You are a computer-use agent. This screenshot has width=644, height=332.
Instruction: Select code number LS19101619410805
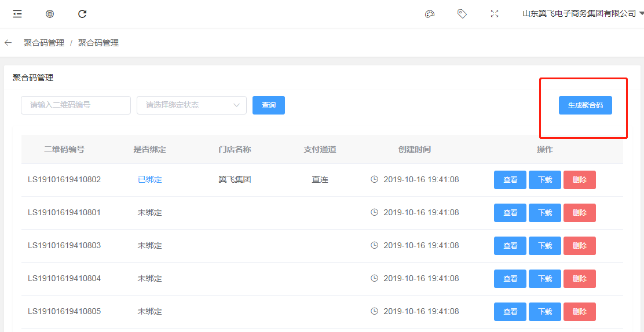pos(64,312)
